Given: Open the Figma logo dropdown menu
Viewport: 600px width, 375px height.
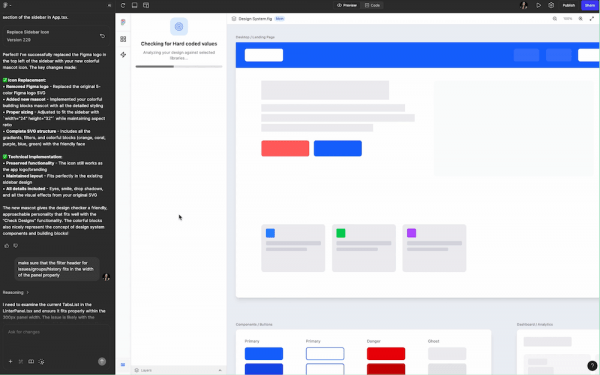Looking at the screenshot, I should pyautogui.click(x=7, y=5).
